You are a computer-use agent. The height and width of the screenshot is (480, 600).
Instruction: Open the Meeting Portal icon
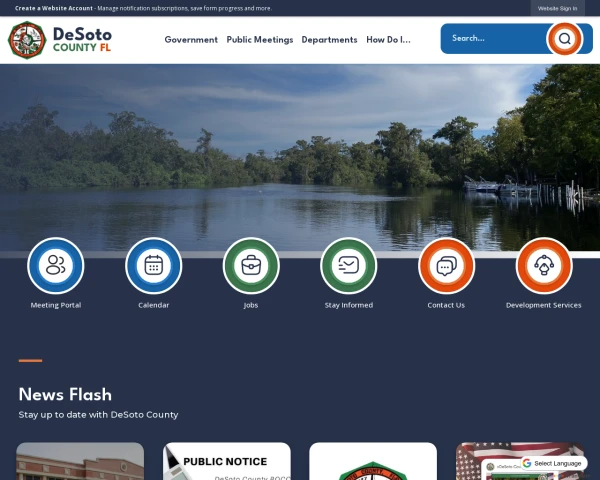(56, 266)
